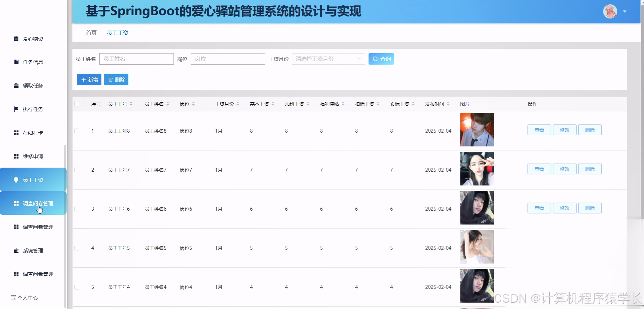Select the 执行任务 flag icon
The height and width of the screenshot is (309, 644).
[15, 109]
